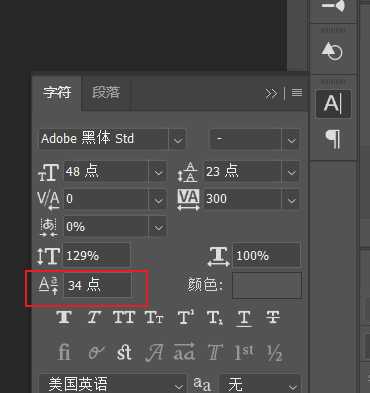Toggle swash OpenType icon

pos(154,352)
